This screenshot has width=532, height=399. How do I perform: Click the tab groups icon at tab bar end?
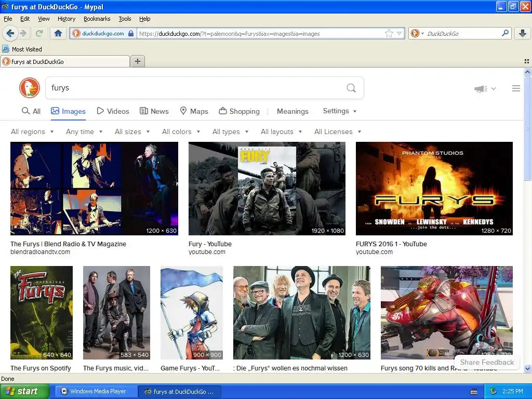[x=527, y=61]
